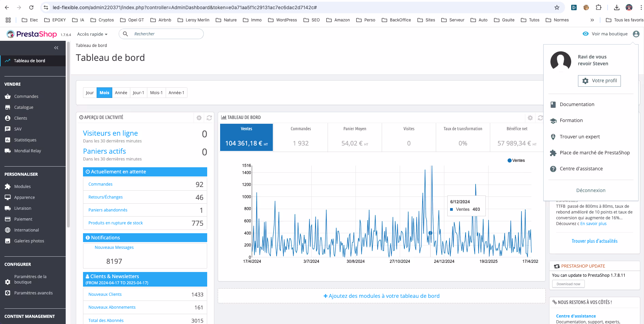Open SAV chat icon in sidebar
The height and width of the screenshot is (324, 644).
[8, 129]
